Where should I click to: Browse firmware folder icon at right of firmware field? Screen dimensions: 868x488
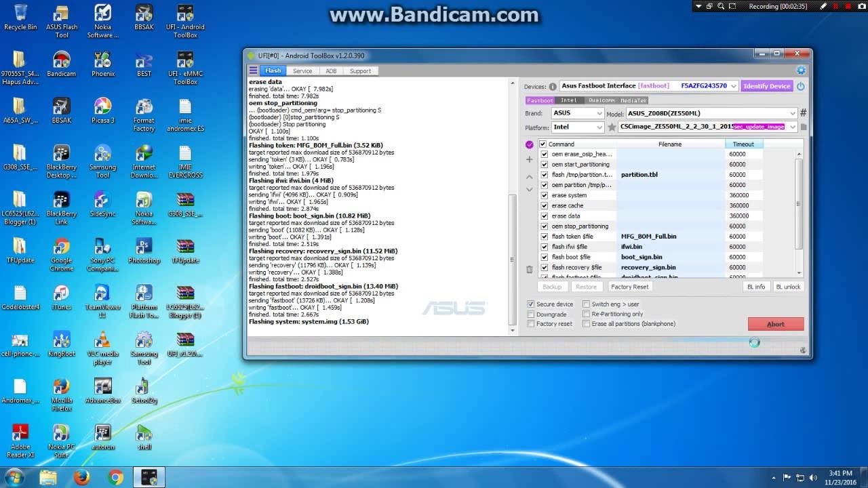(804, 127)
